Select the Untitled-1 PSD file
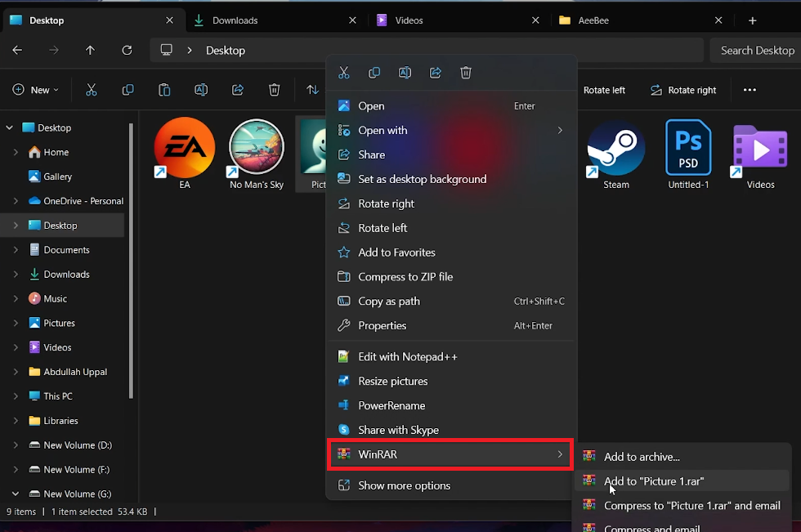 pyautogui.click(x=688, y=154)
